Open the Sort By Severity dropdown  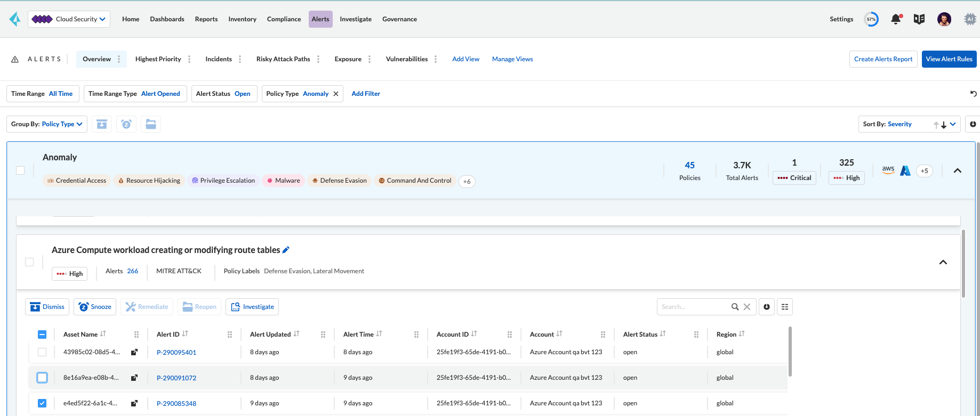[910, 124]
